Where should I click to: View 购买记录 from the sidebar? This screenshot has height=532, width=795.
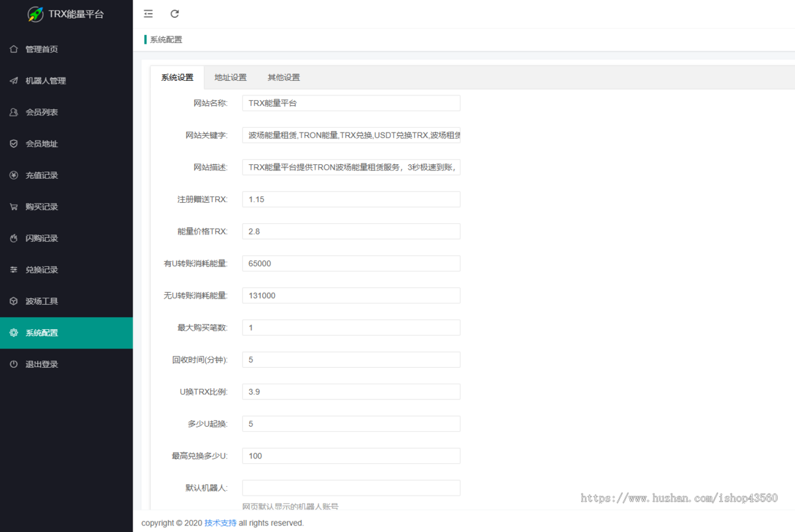pos(66,207)
